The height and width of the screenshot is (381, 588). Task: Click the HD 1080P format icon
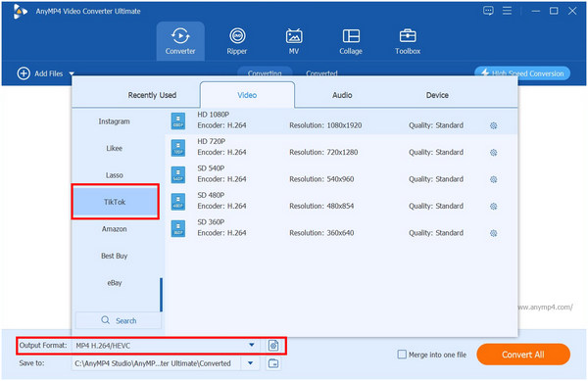(x=178, y=121)
